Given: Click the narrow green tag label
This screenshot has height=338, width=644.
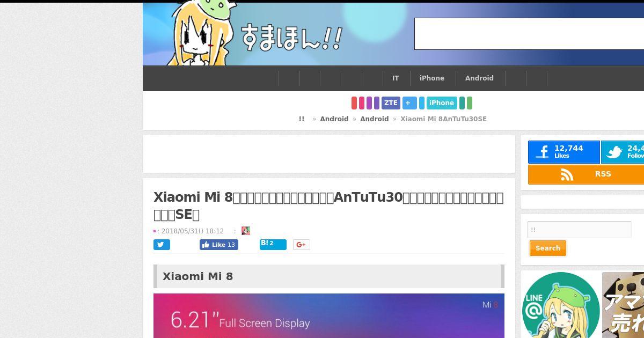Looking at the screenshot, I should click(x=470, y=103).
